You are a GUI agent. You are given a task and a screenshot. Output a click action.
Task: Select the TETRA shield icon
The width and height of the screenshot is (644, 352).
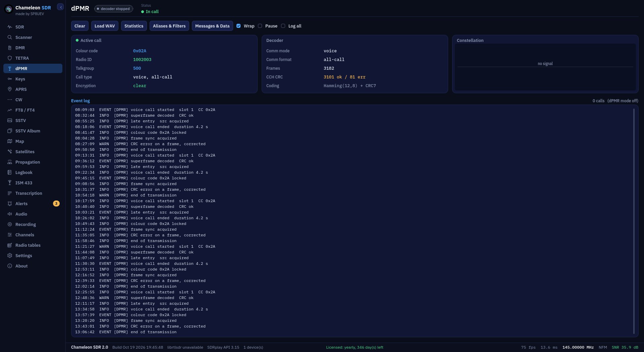10,58
